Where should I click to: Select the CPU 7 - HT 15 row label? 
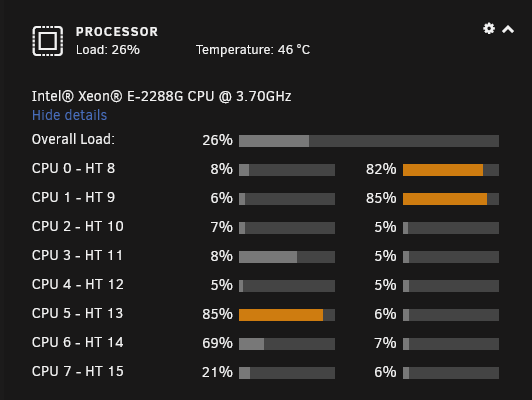[x=78, y=372]
